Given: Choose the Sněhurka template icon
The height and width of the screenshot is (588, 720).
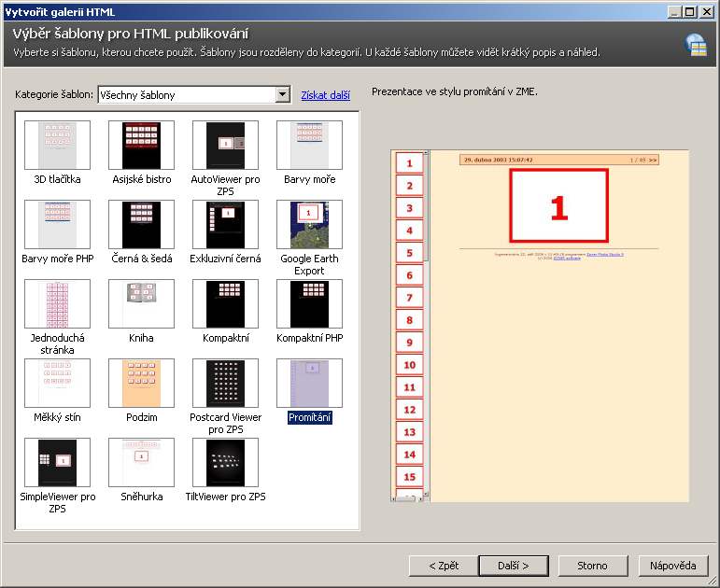Looking at the screenshot, I should (x=141, y=462).
